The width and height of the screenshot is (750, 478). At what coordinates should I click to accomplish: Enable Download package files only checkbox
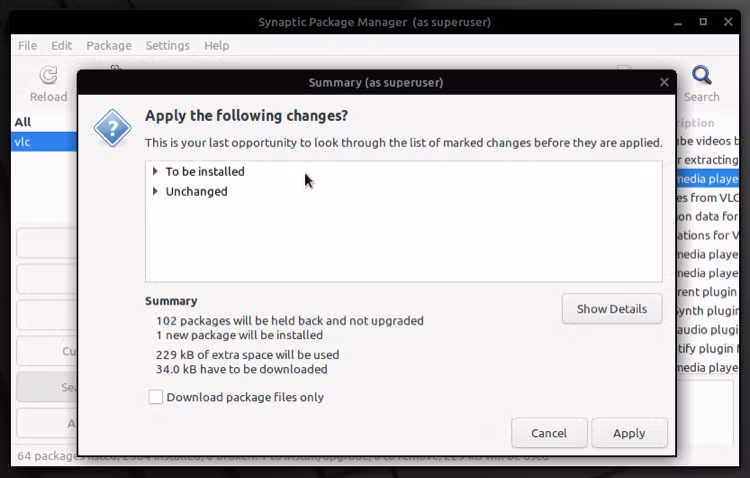click(x=155, y=397)
